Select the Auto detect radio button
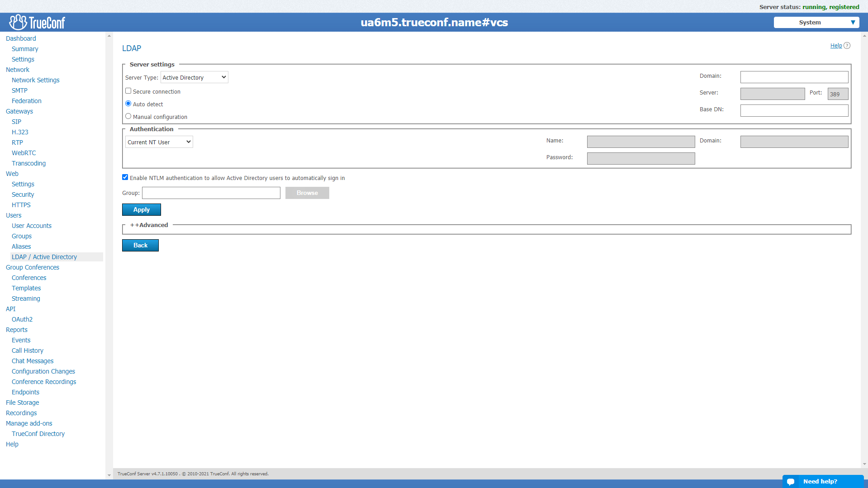Screen dimensions: 868x488 tap(128, 104)
